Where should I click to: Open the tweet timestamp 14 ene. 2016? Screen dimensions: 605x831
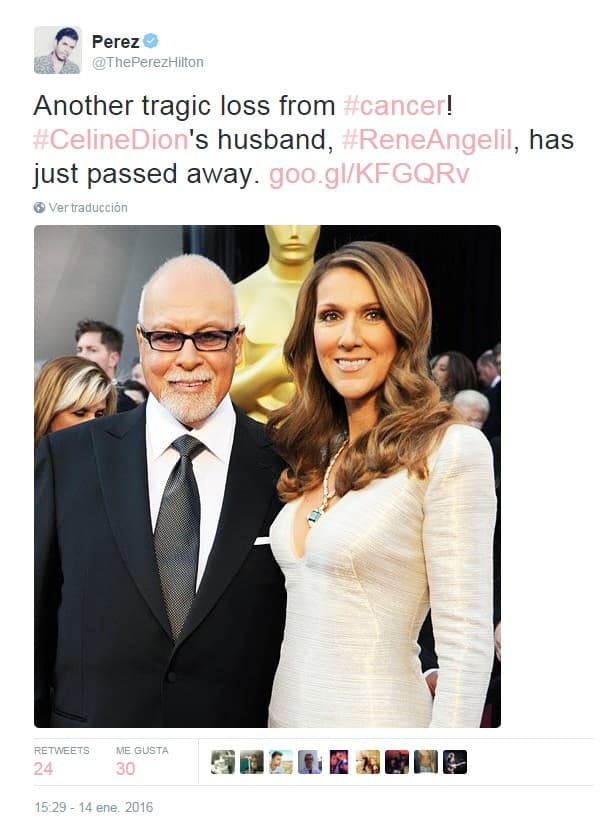coord(94,808)
